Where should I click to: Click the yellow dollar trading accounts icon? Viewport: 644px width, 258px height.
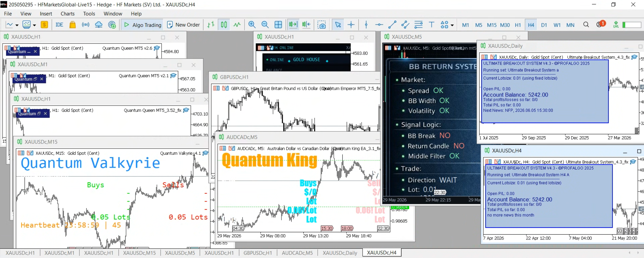(44, 25)
